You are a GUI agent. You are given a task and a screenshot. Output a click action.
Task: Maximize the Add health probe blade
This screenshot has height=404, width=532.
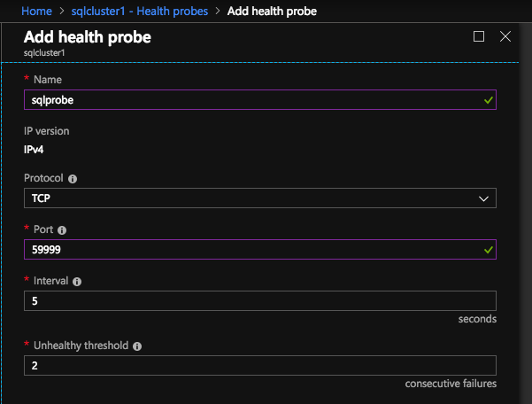(x=479, y=36)
